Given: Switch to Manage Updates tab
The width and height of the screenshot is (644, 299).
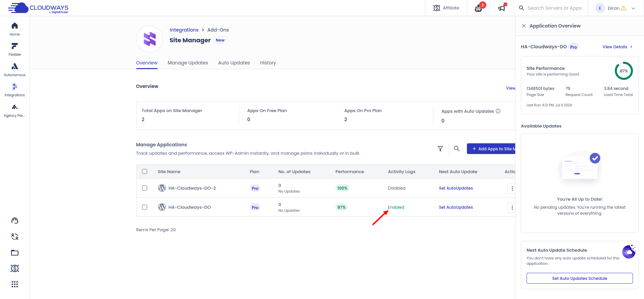Looking at the screenshot, I should click(188, 63).
